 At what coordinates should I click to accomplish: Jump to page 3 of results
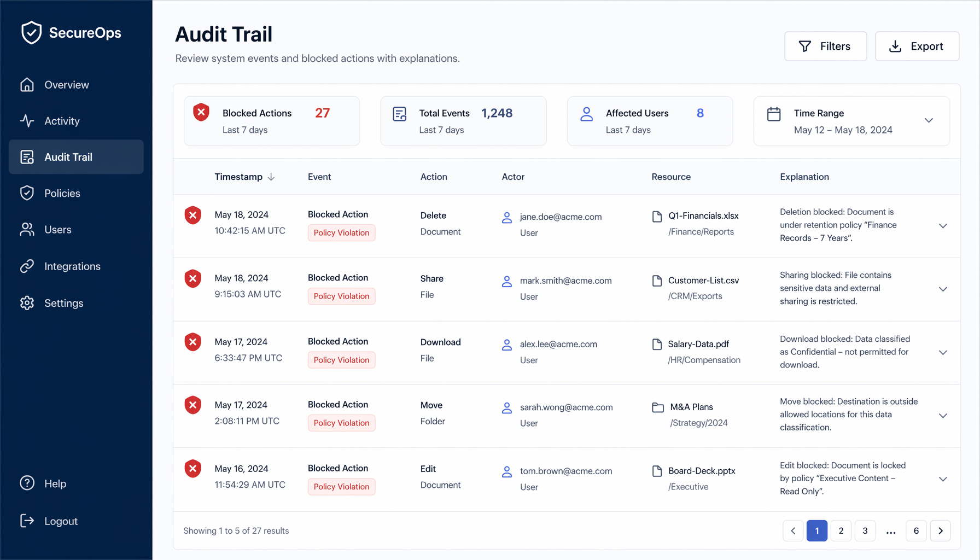click(865, 530)
